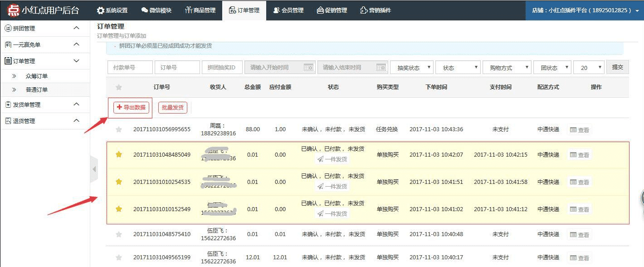
Task: Click the 批量发货 button
Action: (x=172, y=108)
